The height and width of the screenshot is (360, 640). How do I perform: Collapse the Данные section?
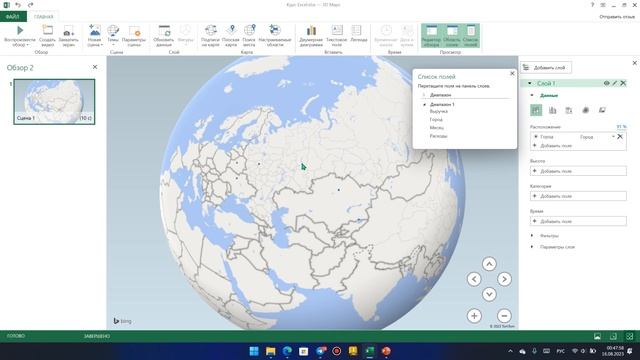click(x=532, y=96)
